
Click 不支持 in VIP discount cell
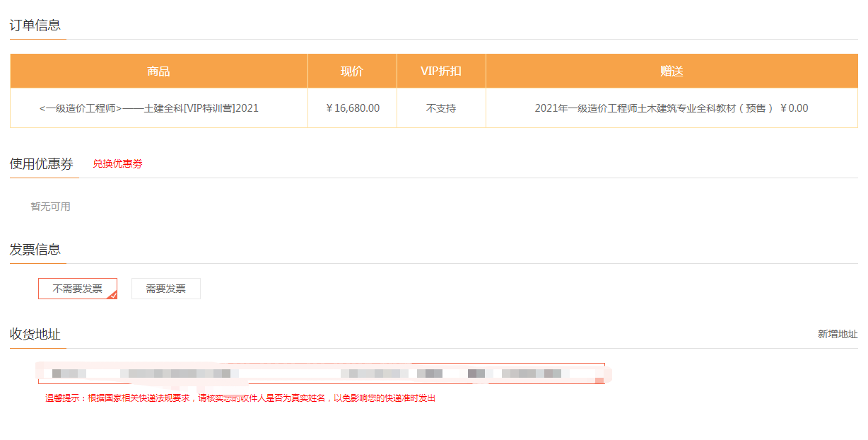click(441, 108)
